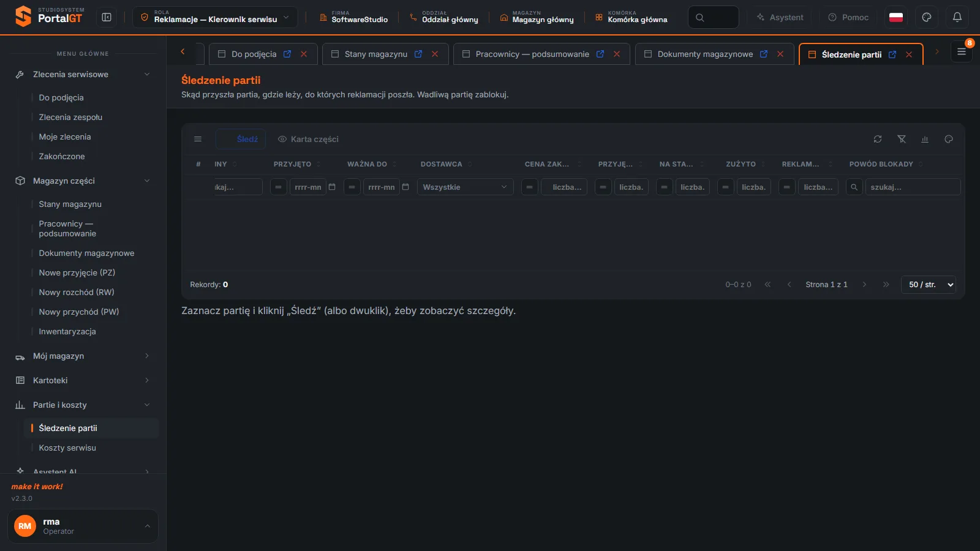Open the global search box
This screenshot has width=980, height=551.
click(x=713, y=17)
